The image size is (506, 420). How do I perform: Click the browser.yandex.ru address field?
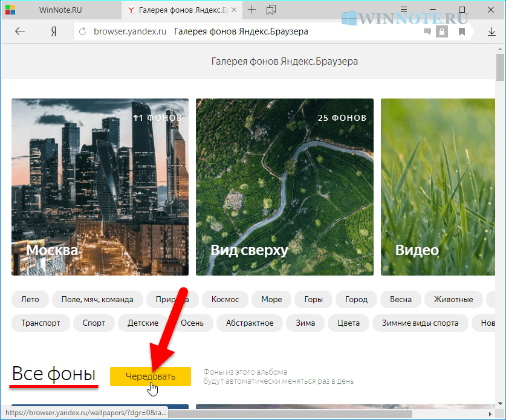pyautogui.click(x=242, y=31)
